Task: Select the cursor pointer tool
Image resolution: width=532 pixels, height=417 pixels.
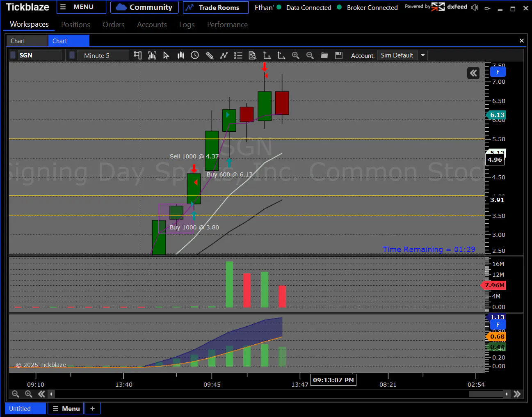Action: (166, 55)
